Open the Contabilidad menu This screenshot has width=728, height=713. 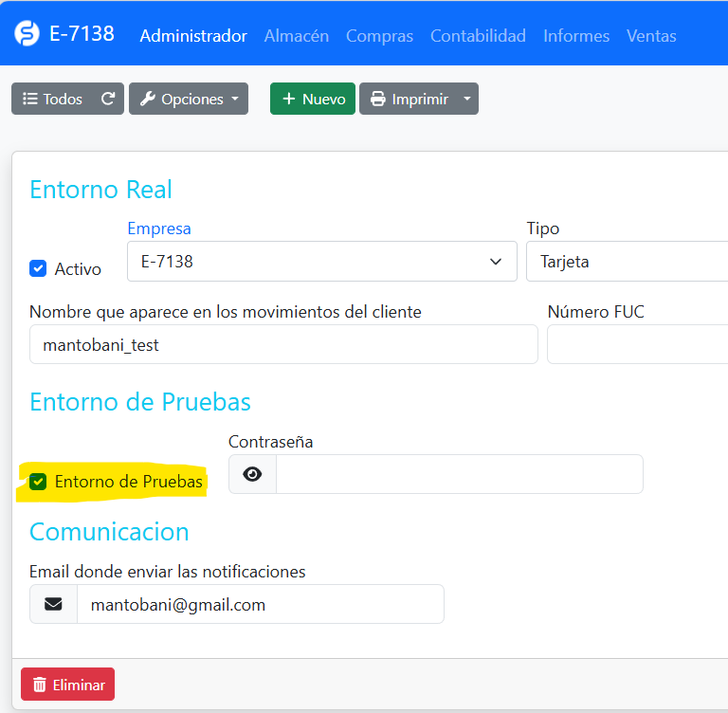click(x=478, y=36)
